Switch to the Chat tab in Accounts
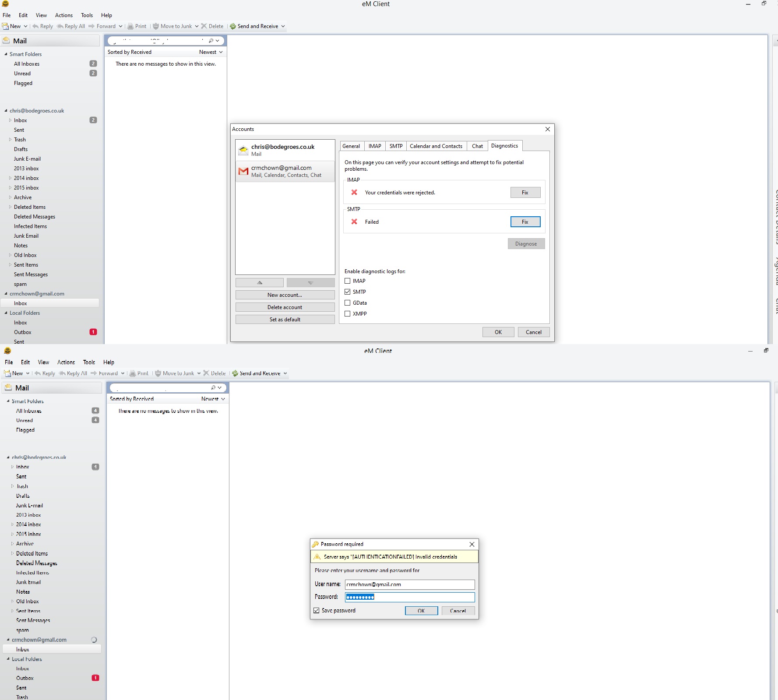Screen dimensions: 778x700 click(x=477, y=146)
